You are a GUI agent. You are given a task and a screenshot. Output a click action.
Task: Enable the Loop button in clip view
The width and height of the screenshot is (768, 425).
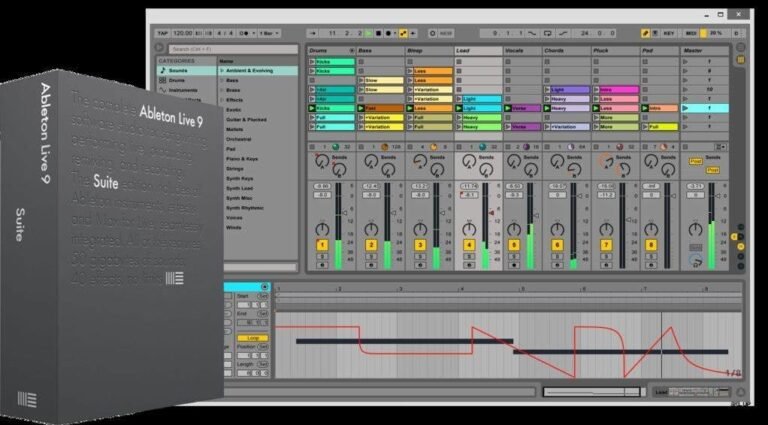point(253,338)
